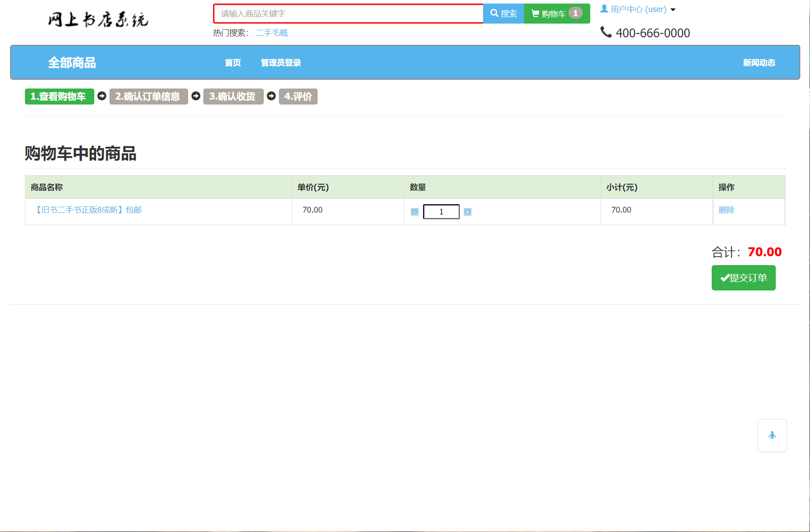
Task: Focus the product keyword search field
Action: (348, 13)
